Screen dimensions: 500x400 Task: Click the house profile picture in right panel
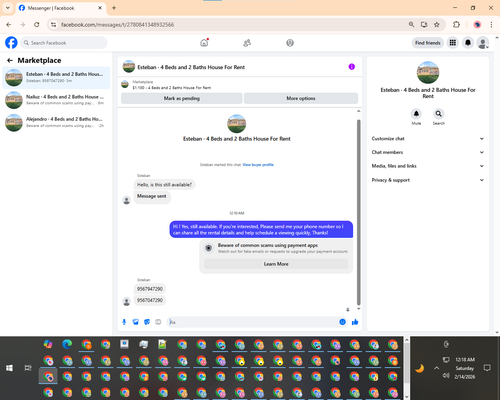[428, 72]
